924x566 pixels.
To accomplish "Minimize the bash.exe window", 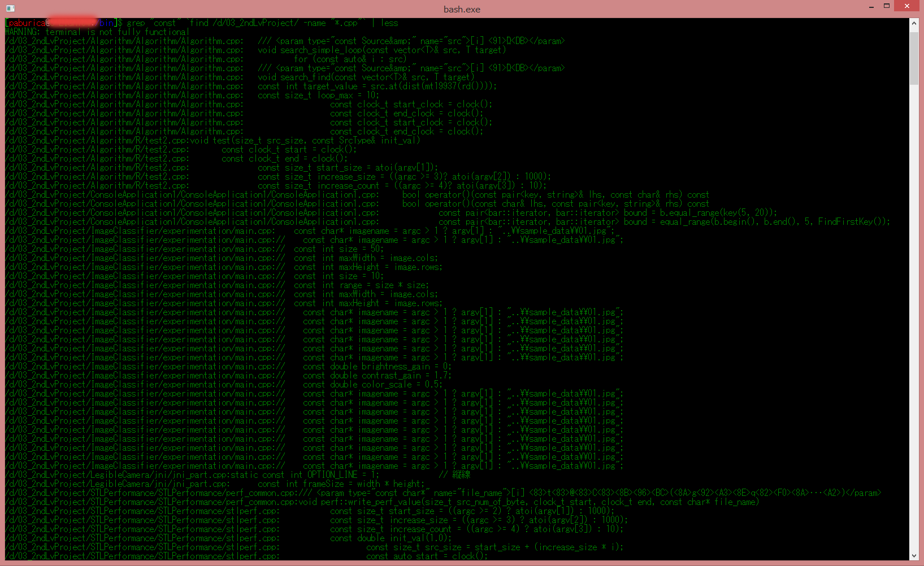I will [871, 7].
